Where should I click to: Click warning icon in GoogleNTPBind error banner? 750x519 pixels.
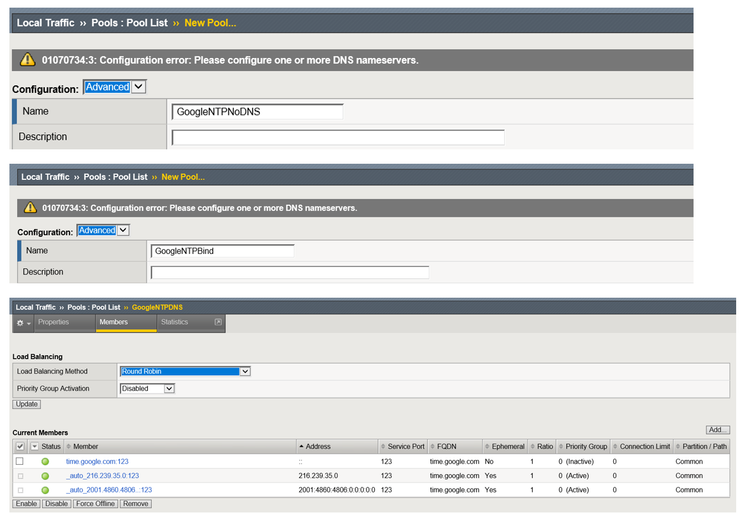(x=31, y=208)
